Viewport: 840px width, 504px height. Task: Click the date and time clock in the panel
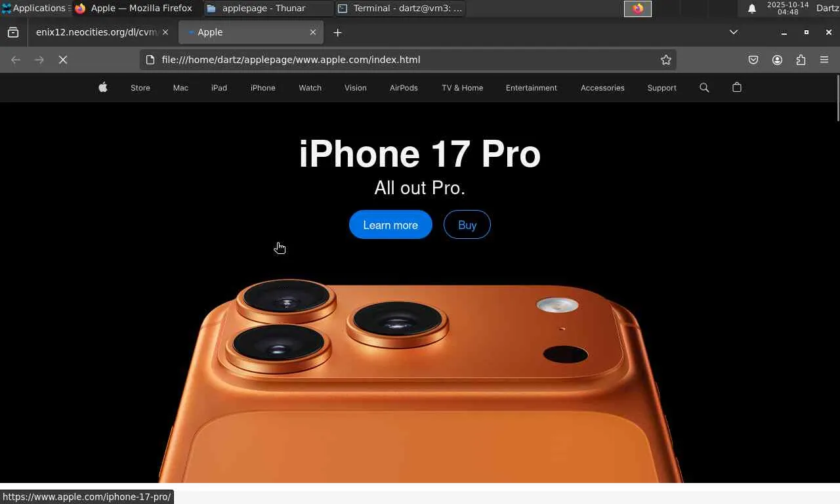(787, 9)
